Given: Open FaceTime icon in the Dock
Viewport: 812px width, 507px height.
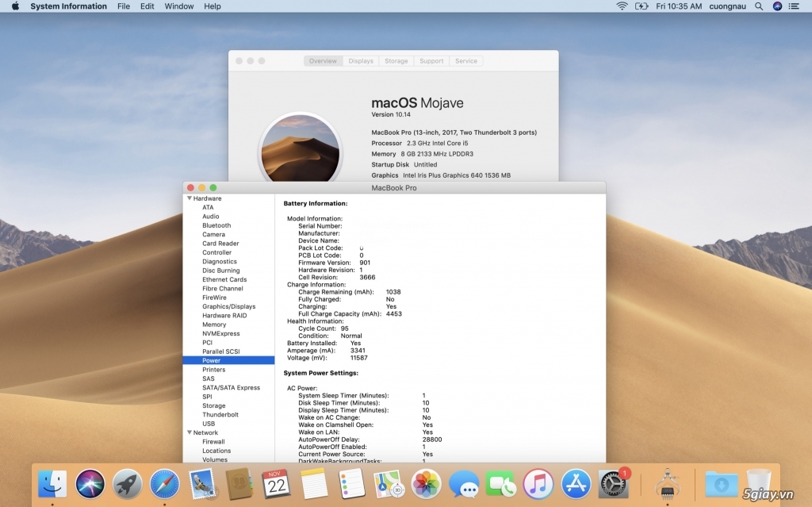Looking at the screenshot, I should pos(501,484).
